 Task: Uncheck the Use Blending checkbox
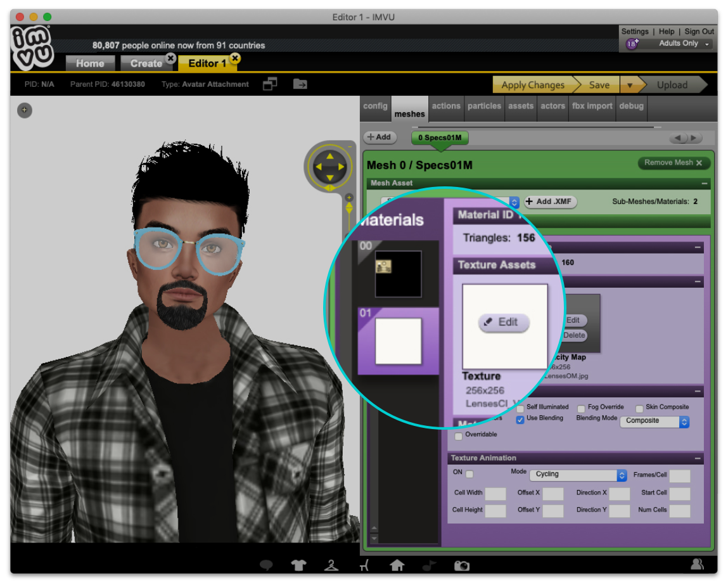coord(520,419)
